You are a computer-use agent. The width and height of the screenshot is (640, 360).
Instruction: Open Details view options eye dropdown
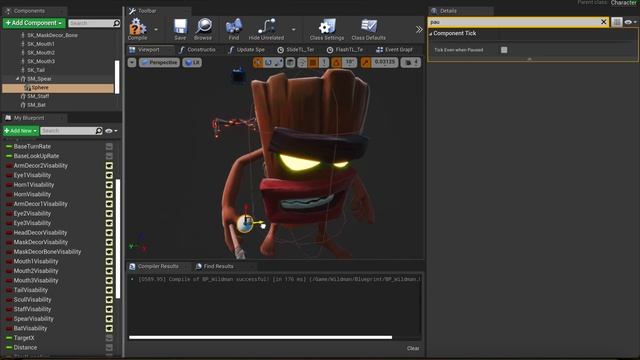(631, 22)
